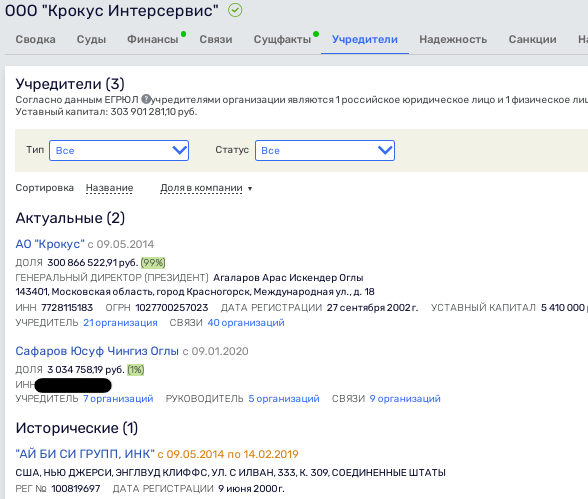Viewport: 588px width, 499px height.
Task: Open the Сущфакты tab
Action: (x=282, y=39)
